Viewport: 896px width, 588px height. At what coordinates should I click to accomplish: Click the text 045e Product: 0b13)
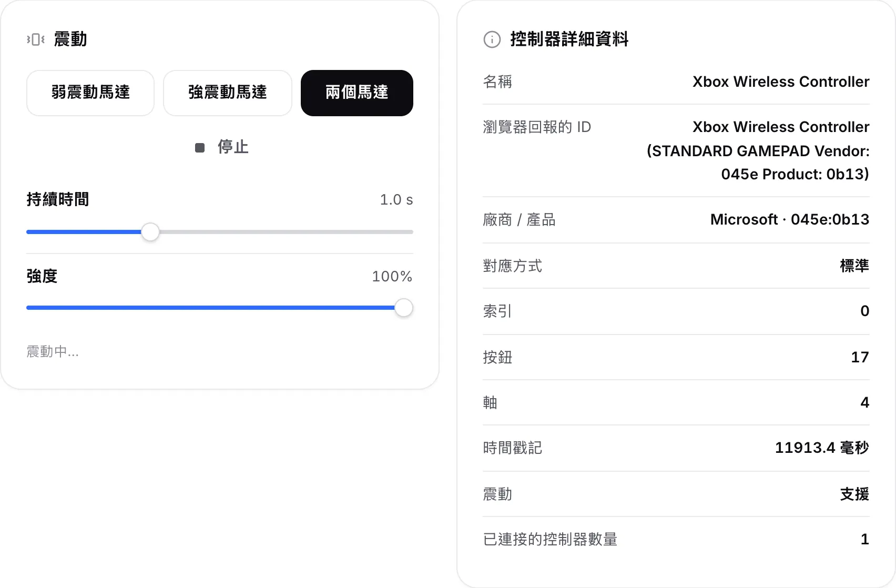coord(795,174)
